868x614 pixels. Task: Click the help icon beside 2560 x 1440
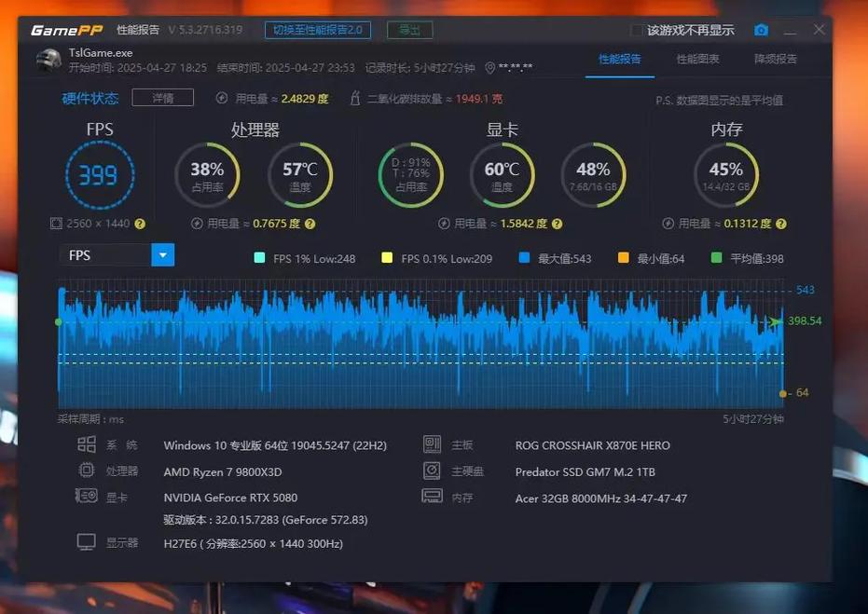(x=140, y=224)
